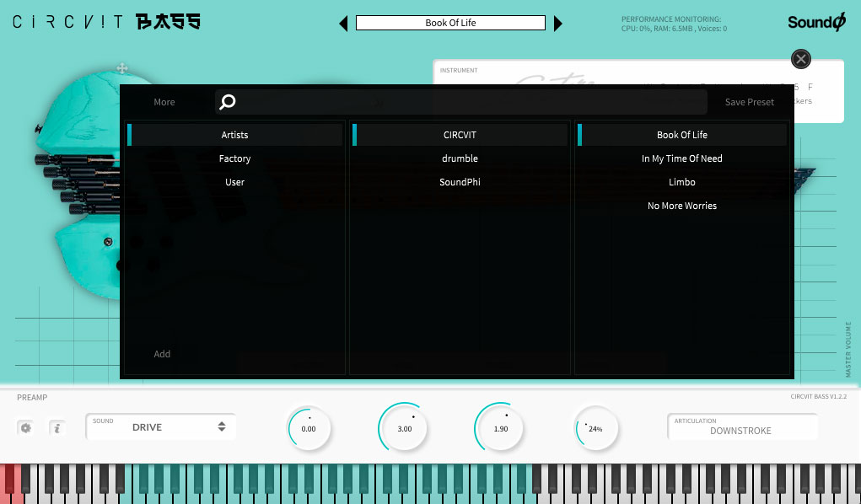Choose the drumble artist entry
Viewport: 861px width, 504px height.
coord(460,158)
